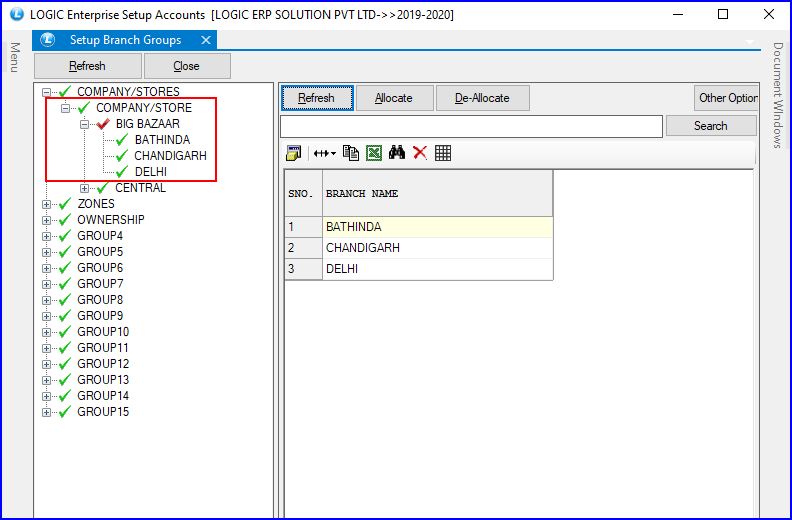Viewport: 792px width, 520px height.
Task: Open the column width arrows dropdown
Action: click(x=324, y=153)
